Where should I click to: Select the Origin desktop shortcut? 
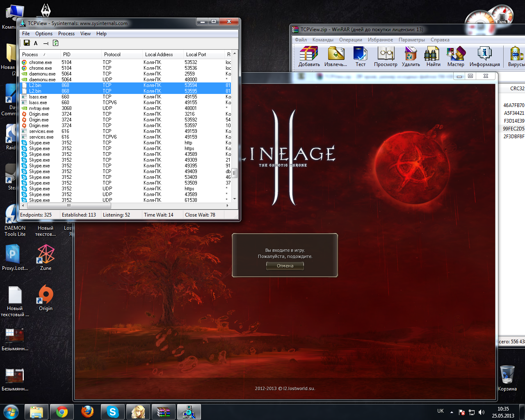pyautogui.click(x=46, y=298)
